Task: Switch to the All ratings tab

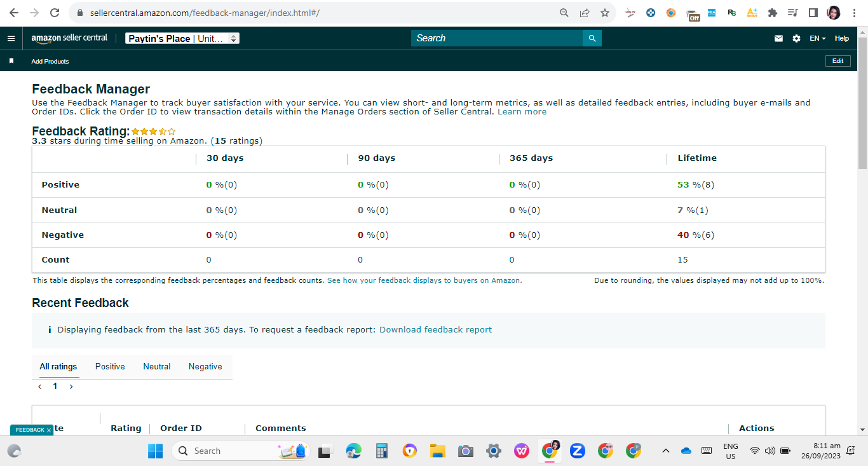Action: (58, 367)
